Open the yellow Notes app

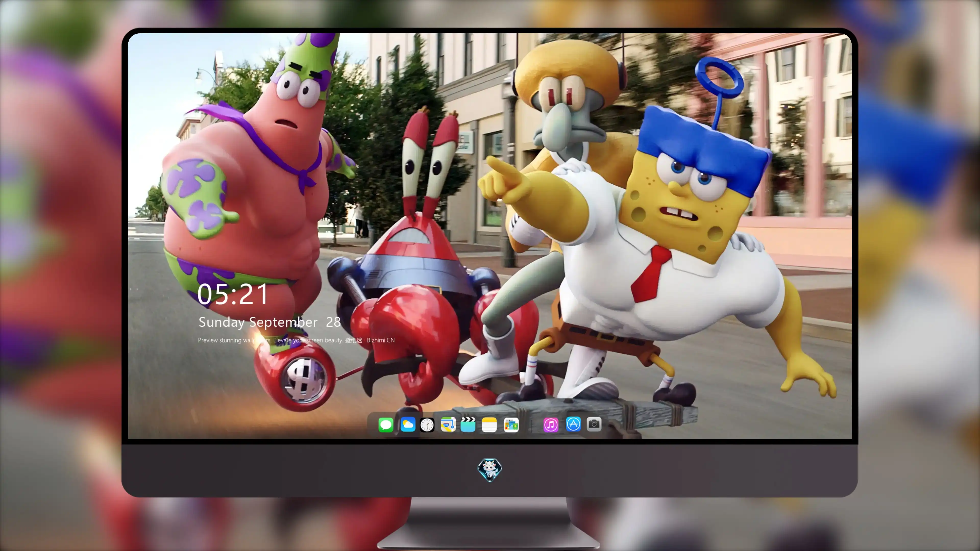[489, 425]
